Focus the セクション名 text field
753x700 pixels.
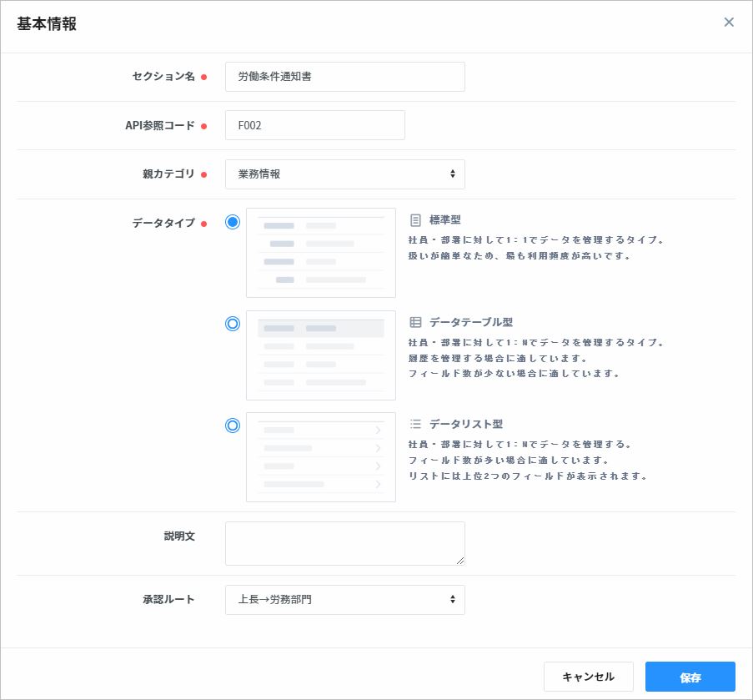[344, 77]
